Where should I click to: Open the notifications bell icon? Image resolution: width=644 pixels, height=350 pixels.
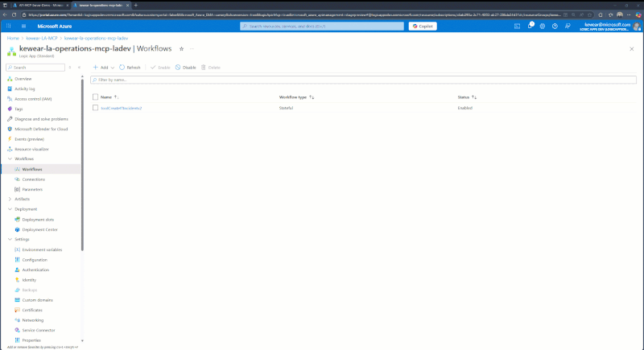(x=530, y=26)
